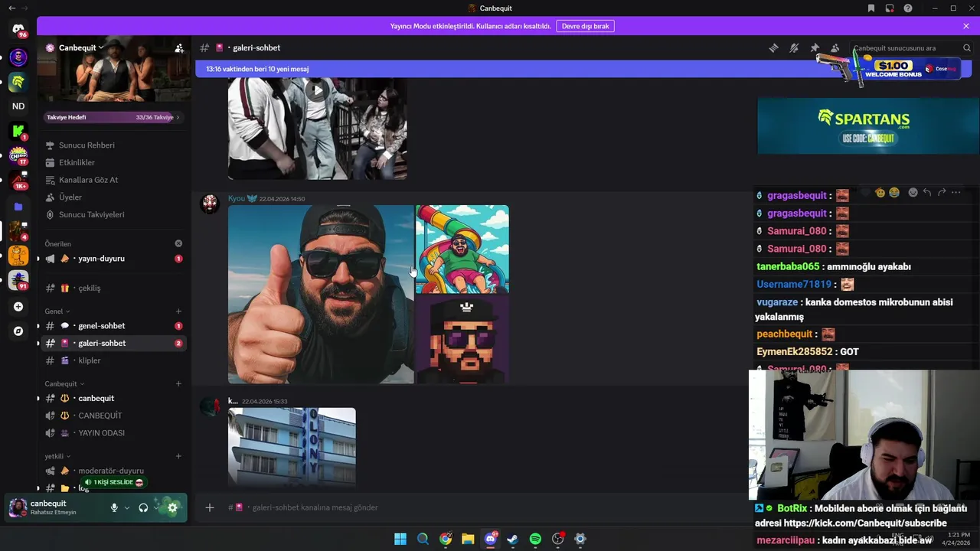Open Takviye Hedefi boost progress bar
The height and width of the screenshot is (551, 980).
(x=113, y=117)
